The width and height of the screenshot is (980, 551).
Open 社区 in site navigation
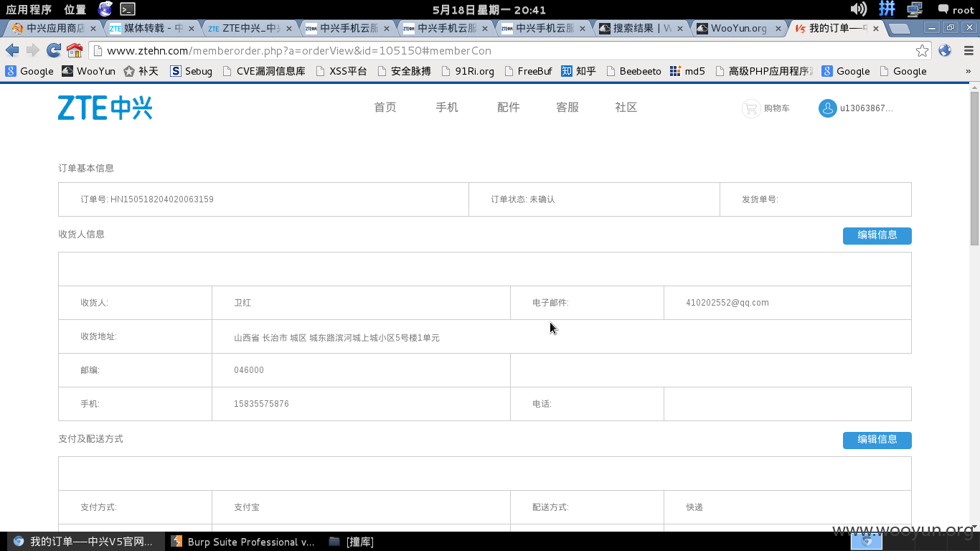point(626,107)
